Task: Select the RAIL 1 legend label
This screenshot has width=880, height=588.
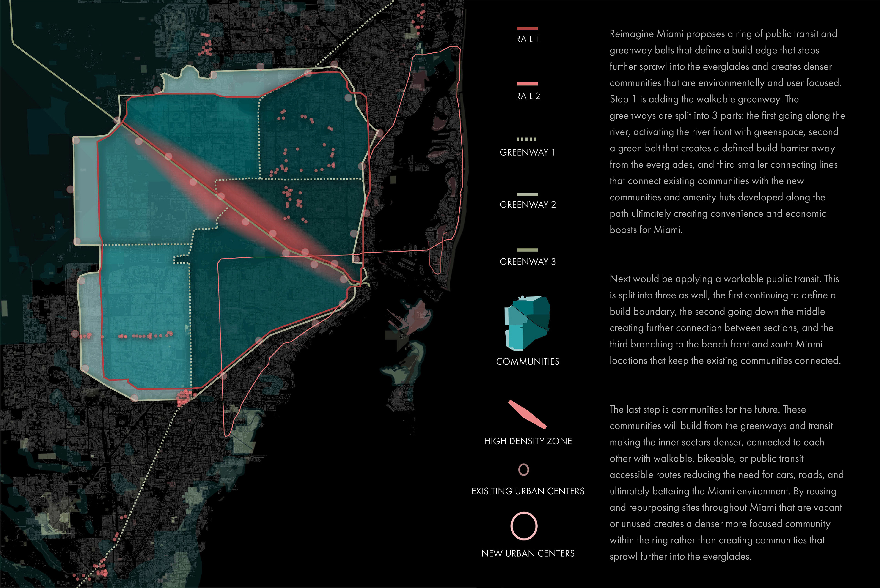Action: coord(527,39)
